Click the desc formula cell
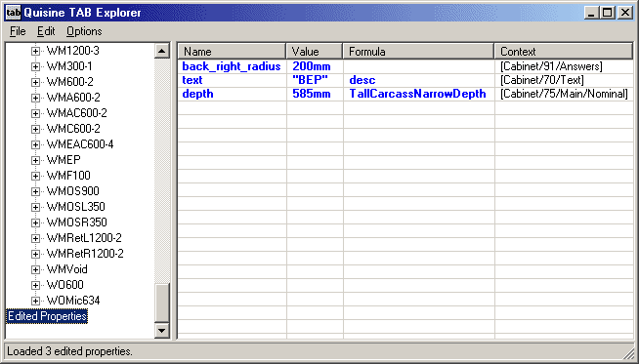Viewport: 639px width, 364px height. 419,80
